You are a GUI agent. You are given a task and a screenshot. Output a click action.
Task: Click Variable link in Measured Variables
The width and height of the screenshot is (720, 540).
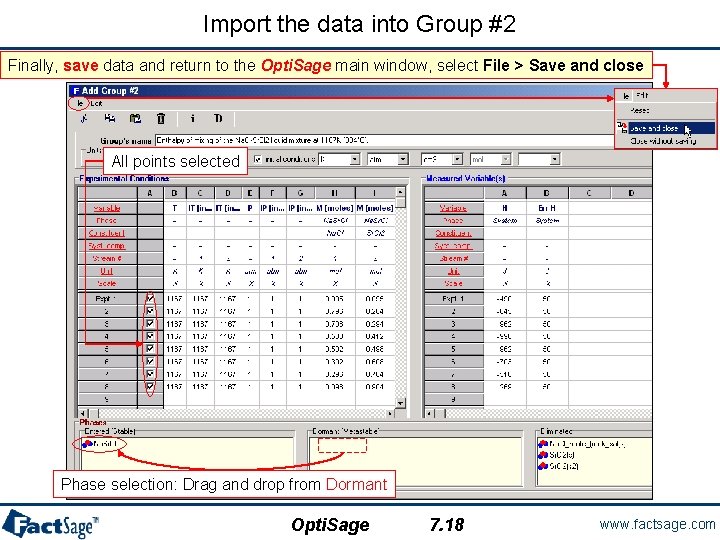pos(453,208)
